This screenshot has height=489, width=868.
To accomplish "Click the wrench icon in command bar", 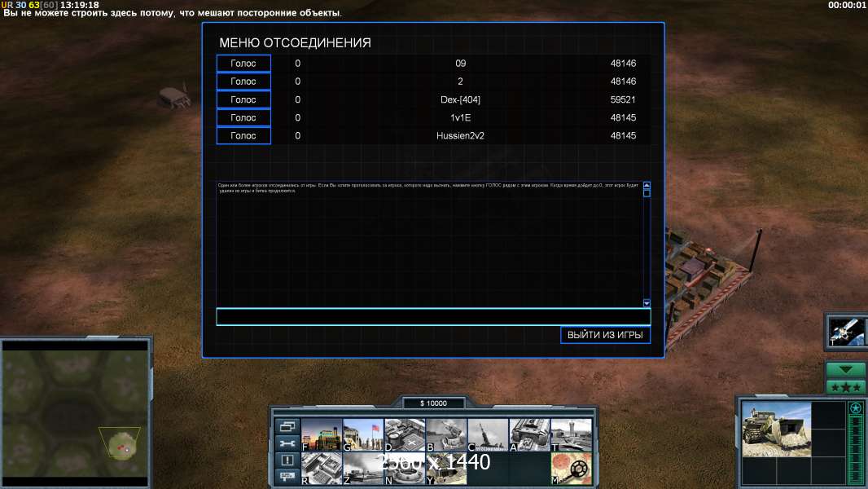I will (x=287, y=443).
